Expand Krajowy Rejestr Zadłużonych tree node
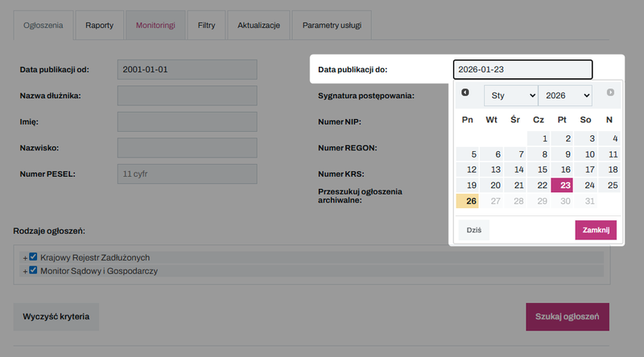 coord(25,258)
